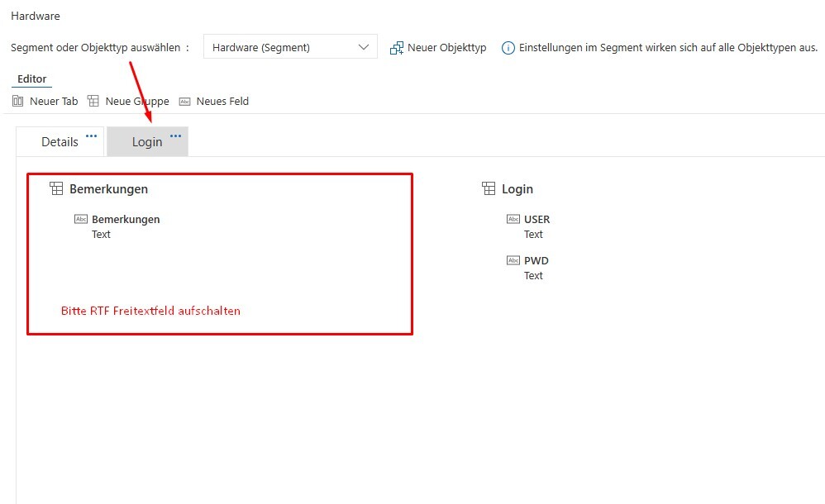
Task: Click the Bemerkungen group table icon
Action: (56, 189)
